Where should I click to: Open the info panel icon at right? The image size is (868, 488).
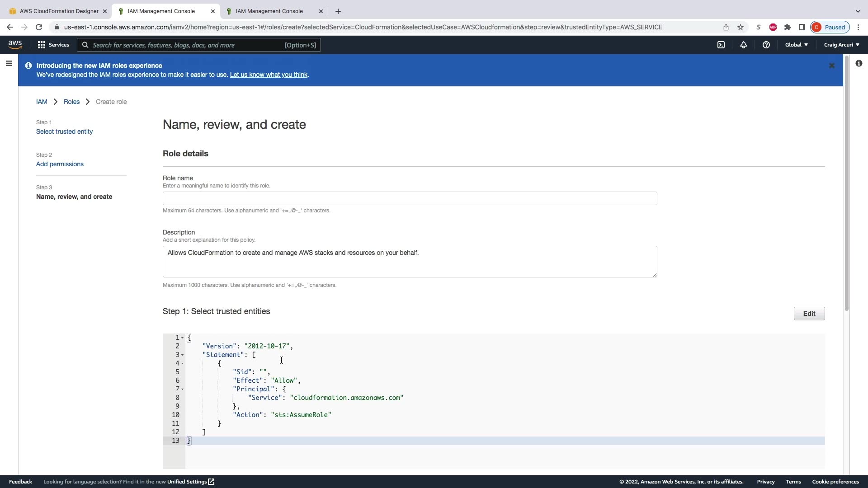click(859, 64)
